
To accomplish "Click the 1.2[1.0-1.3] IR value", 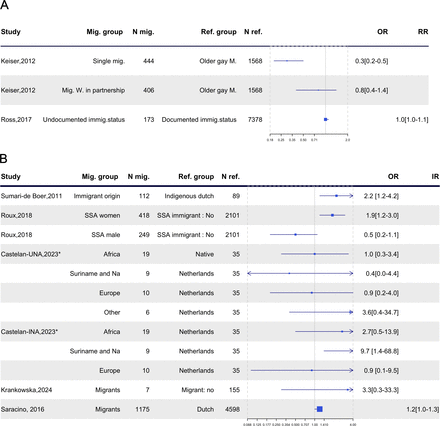I will click(x=423, y=409).
